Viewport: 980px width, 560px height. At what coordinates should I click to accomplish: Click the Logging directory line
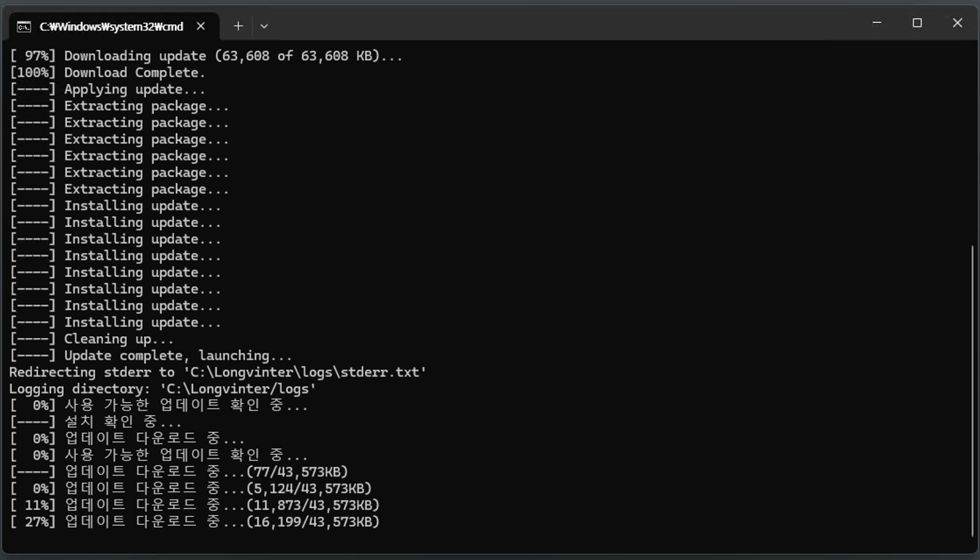(162, 389)
